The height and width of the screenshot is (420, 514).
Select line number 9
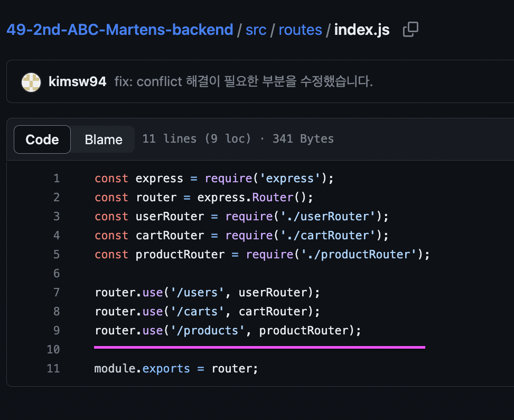pyautogui.click(x=57, y=331)
